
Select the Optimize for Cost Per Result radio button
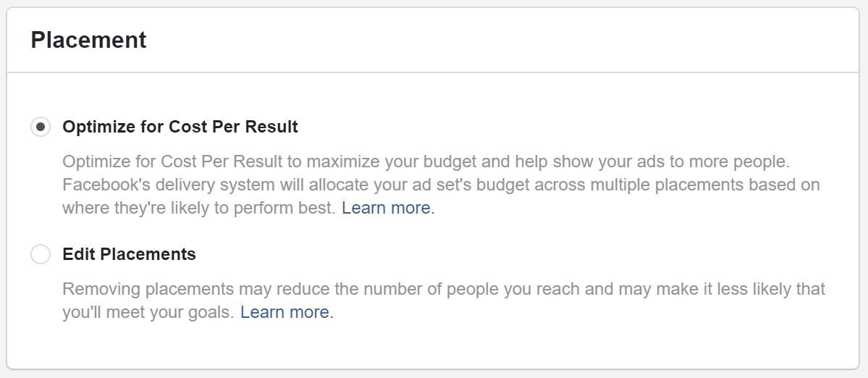(41, 127)
